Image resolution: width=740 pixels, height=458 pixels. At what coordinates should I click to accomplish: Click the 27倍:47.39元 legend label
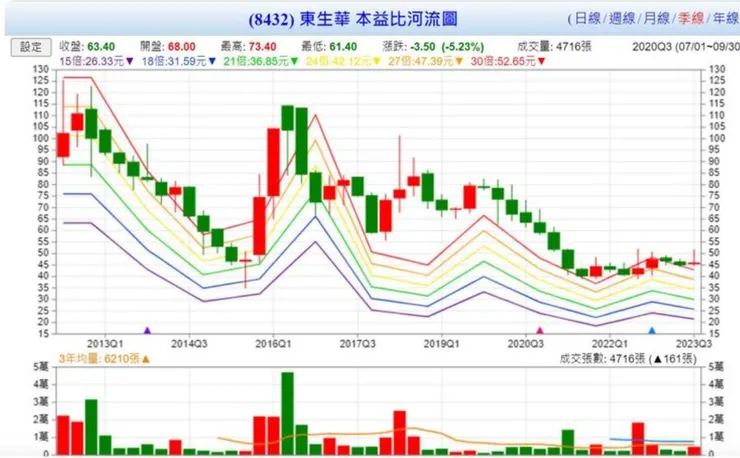click(421, 61)
